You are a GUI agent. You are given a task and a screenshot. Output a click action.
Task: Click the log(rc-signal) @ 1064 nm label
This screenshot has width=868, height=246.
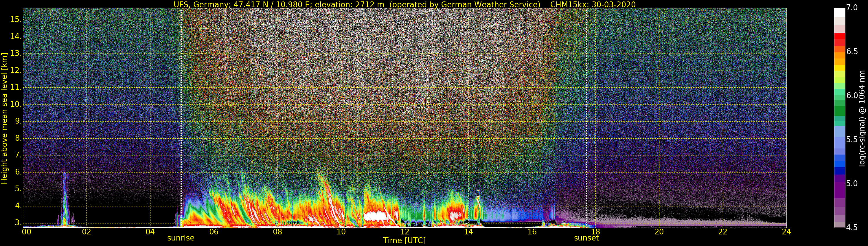pyautogui.click(x=862, y=118)
